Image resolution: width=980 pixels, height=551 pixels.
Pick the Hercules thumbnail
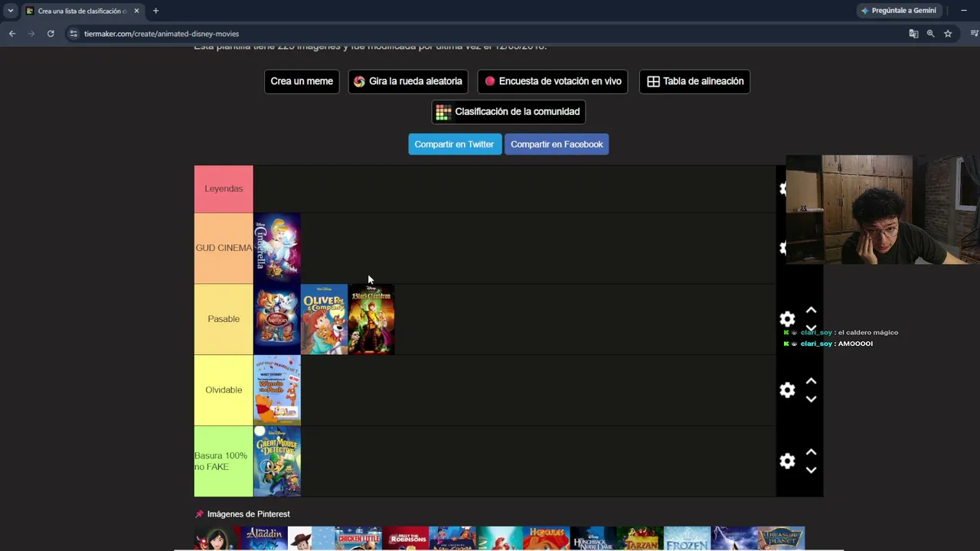tap(546, 538)
